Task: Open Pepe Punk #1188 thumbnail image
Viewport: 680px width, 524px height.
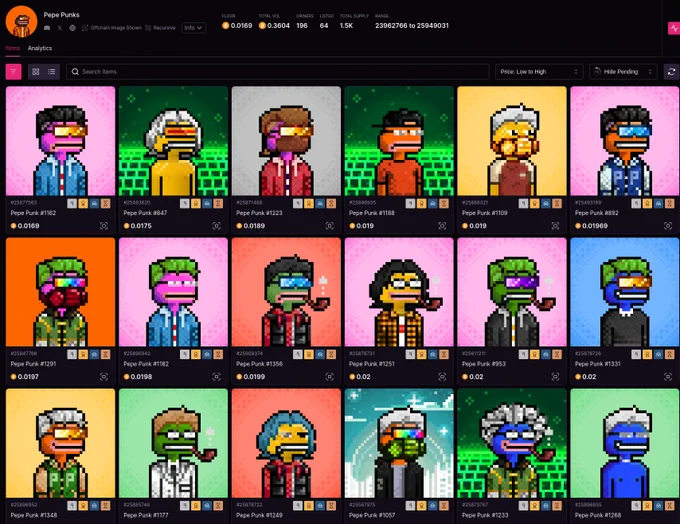Action: pyautogui.click(x=399, y=141)
